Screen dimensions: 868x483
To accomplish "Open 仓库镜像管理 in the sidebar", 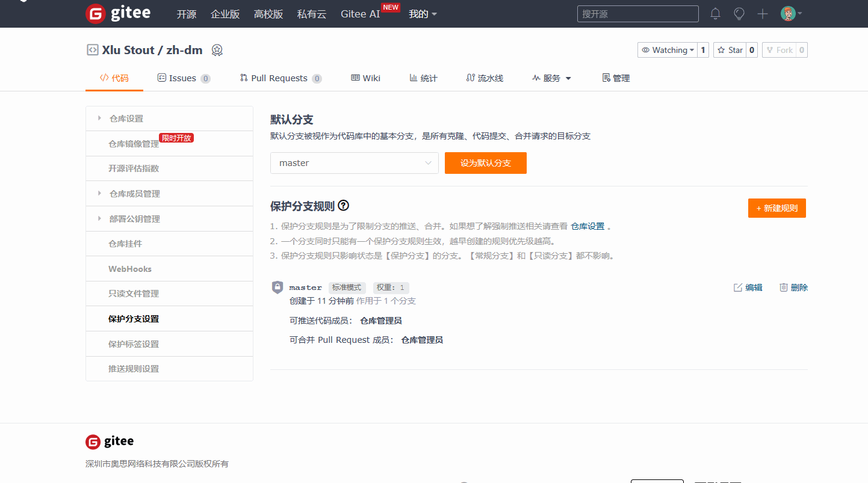I will (x=169, y=144).
